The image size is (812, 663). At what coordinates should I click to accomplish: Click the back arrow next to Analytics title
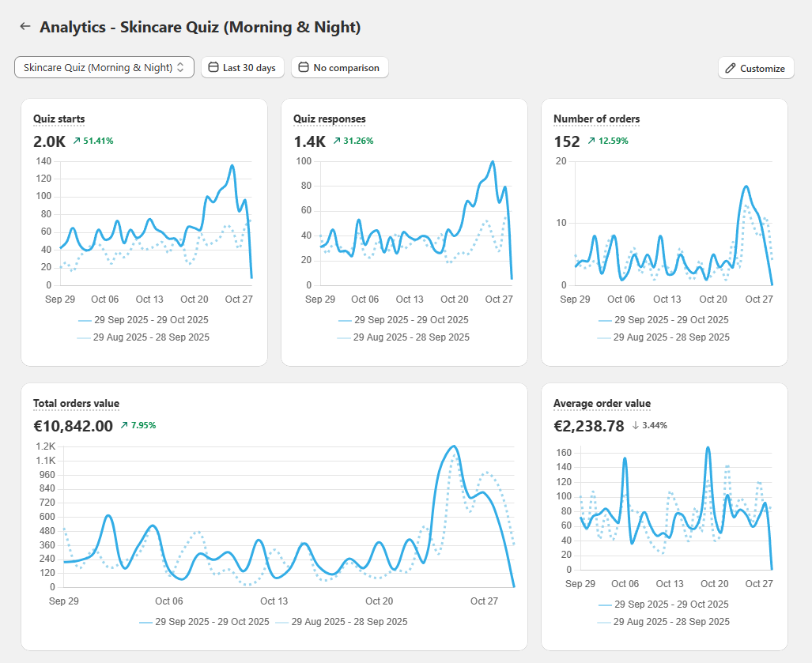tap(25, 27)
